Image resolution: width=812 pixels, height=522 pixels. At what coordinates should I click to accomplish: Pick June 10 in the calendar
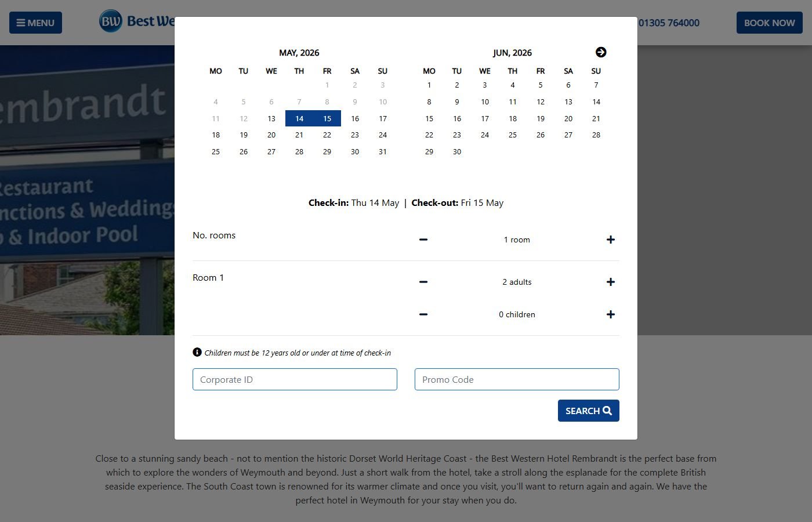coord(485,101)
